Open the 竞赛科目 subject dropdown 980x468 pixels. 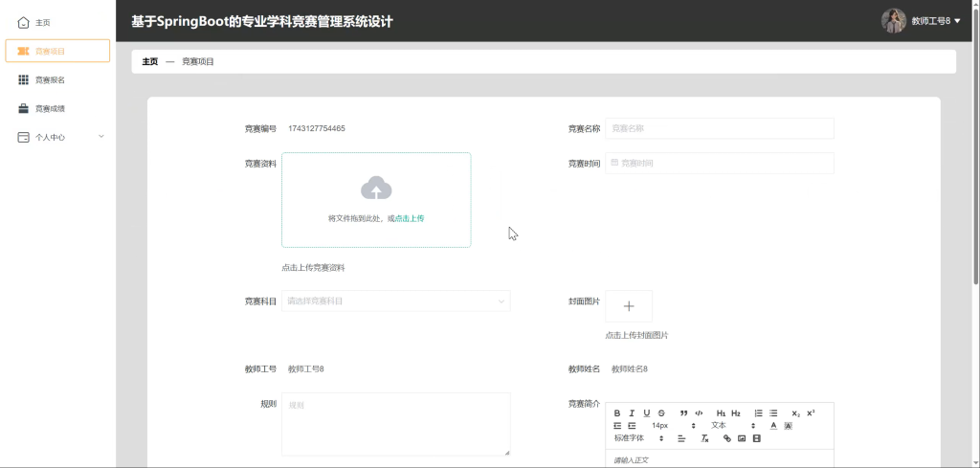click(x=395, y=301)
